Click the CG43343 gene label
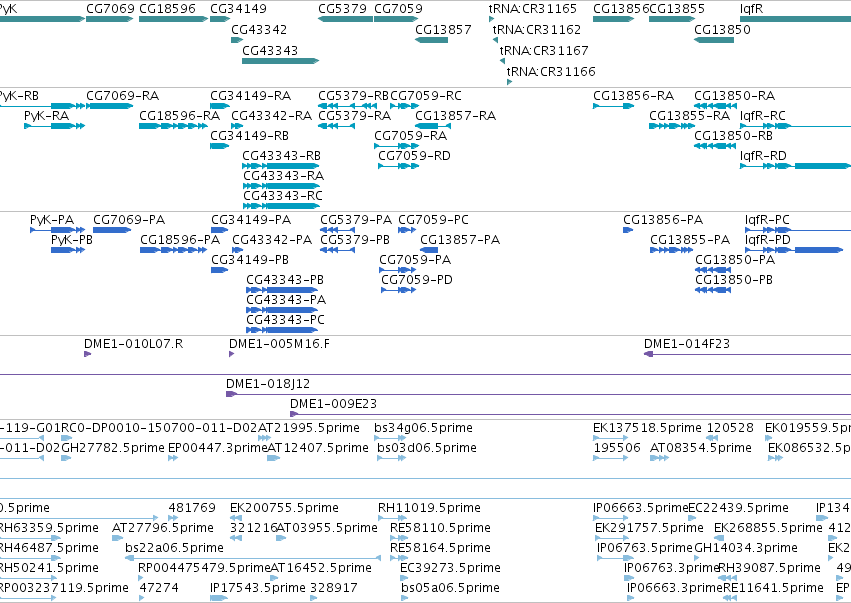851x603 pixels. click(270, 50)
